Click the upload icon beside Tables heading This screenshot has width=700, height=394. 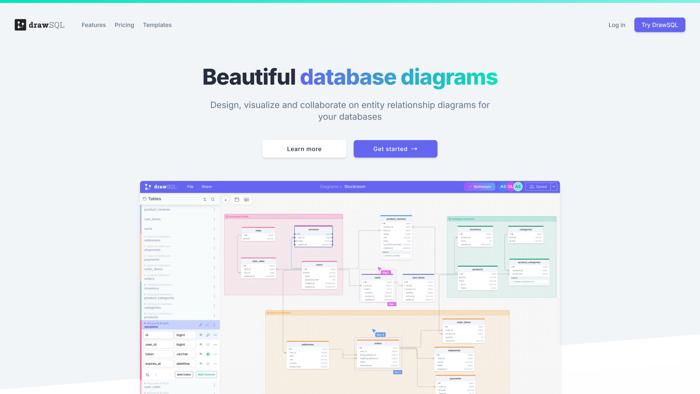(204, 199)
